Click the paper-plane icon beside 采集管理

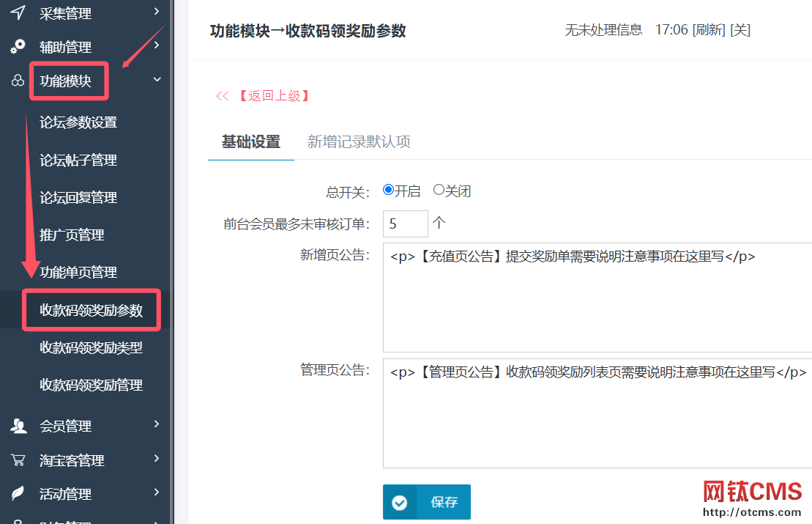tap(18, 12)
